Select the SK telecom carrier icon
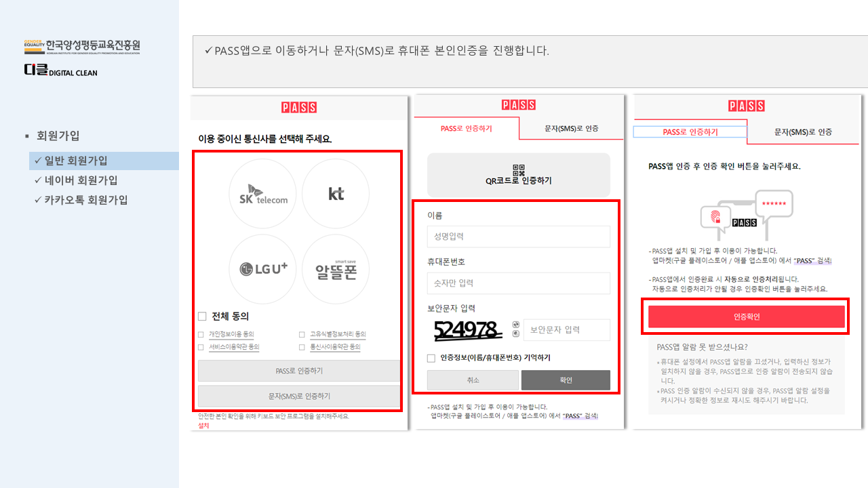 point(262,193)
